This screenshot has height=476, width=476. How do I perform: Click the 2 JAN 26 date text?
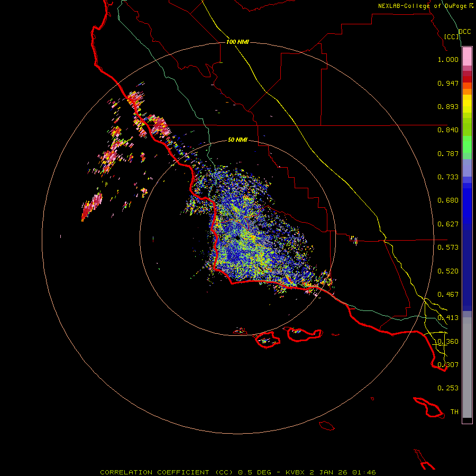(328, 472)
